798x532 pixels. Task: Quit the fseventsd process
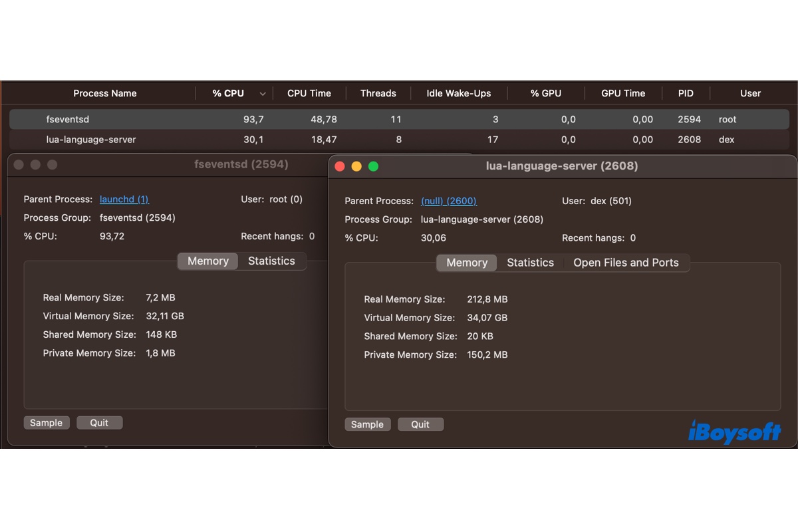click(x=99, y=423)
